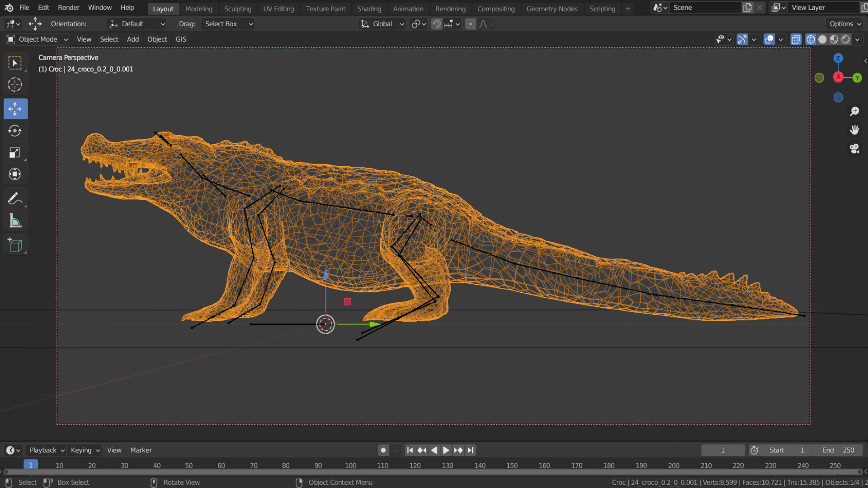Open timeline Marker menu
The image size is (868, 488).
[141, 450]
